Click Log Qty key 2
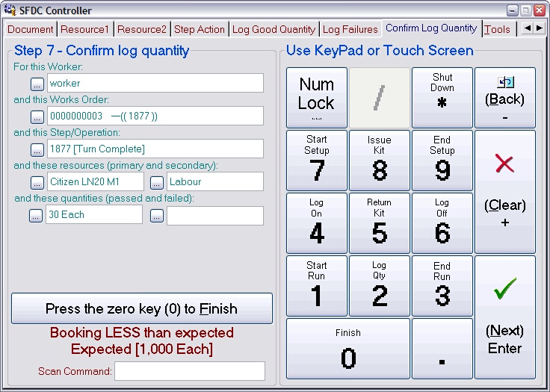 pos(380,286)
